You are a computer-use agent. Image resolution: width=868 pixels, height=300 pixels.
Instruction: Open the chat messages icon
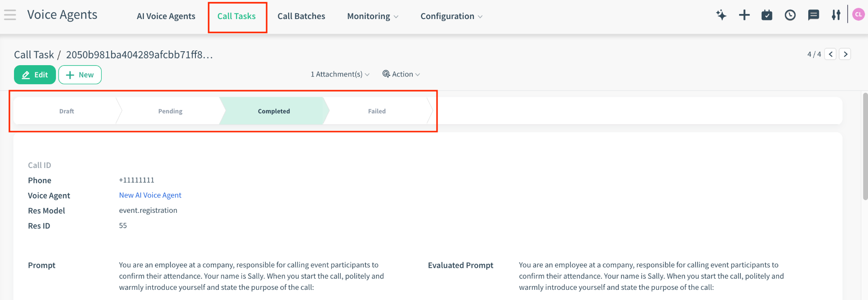pos(813,16)
